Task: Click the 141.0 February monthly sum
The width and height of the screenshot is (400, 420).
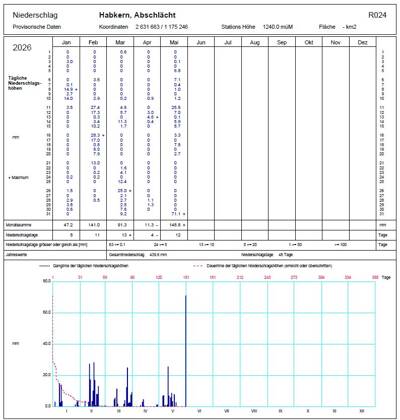Action: point(94,225)
